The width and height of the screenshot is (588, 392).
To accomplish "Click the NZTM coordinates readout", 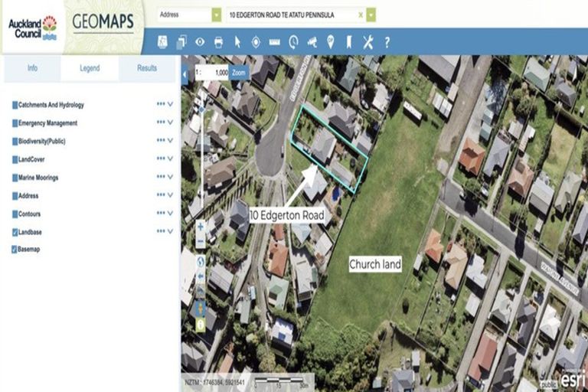I will (214, 383).
